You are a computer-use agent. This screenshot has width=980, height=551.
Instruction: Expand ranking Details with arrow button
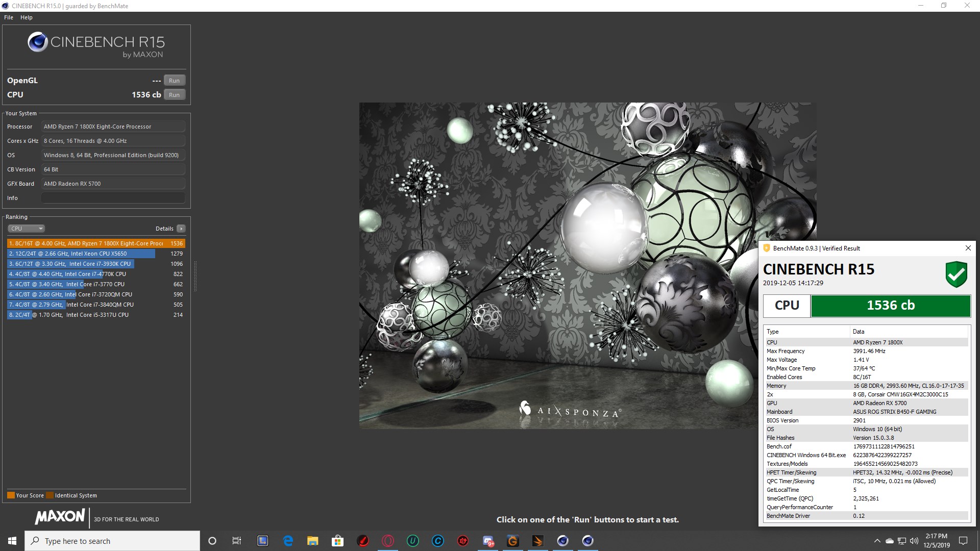coord(181,229)
